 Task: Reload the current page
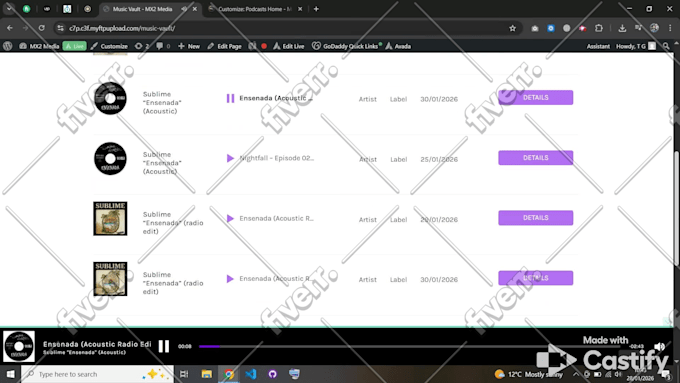(x=42, y=28)
